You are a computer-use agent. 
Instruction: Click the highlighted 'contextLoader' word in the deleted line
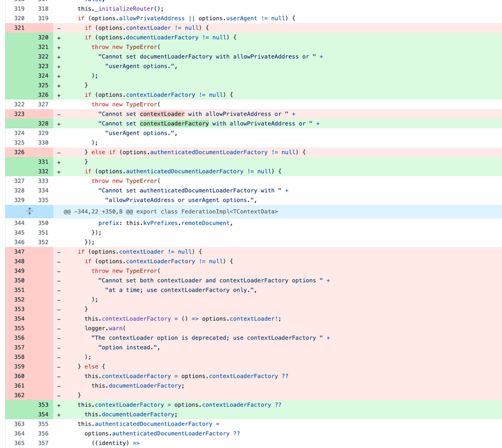pyautogui.click(x=162, y=114)
